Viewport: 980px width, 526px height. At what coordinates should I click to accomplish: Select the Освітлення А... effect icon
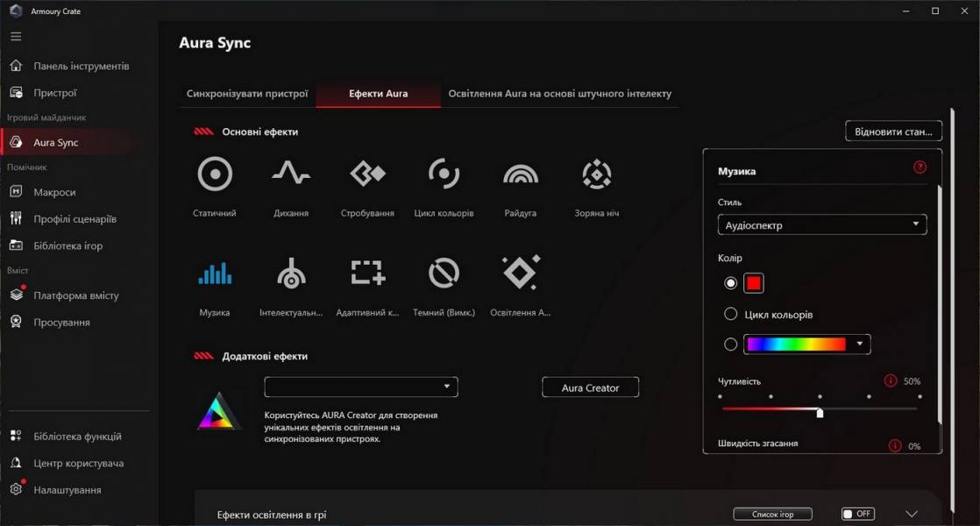(x=521, y=273)
